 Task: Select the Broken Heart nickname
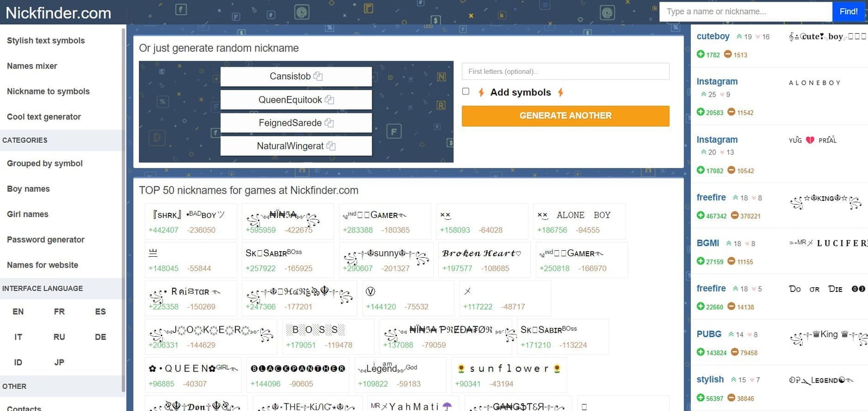[481, 254]
